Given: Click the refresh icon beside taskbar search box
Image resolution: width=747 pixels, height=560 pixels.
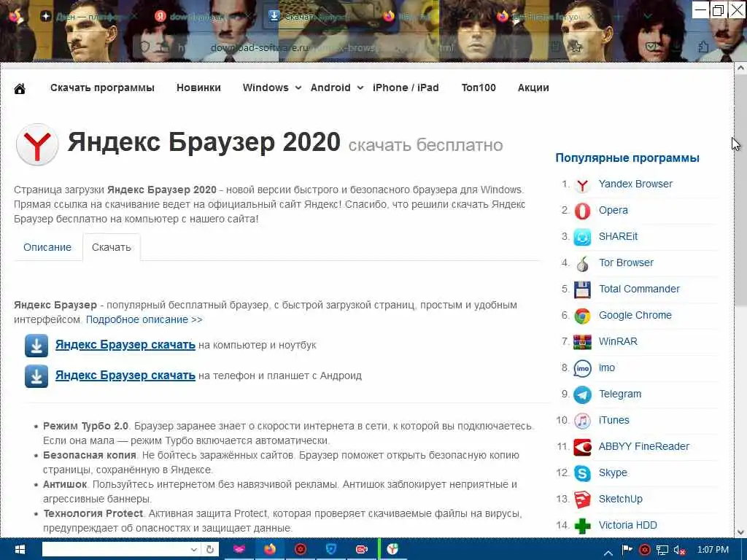Looking at the screenshot, I should click(209, 550).
